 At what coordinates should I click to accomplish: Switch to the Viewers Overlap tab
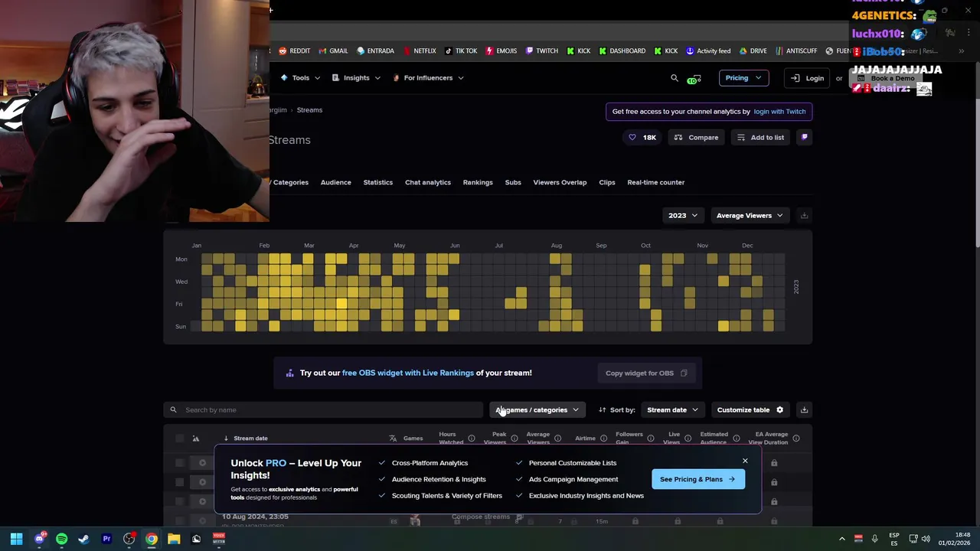[x=560, y=183]
